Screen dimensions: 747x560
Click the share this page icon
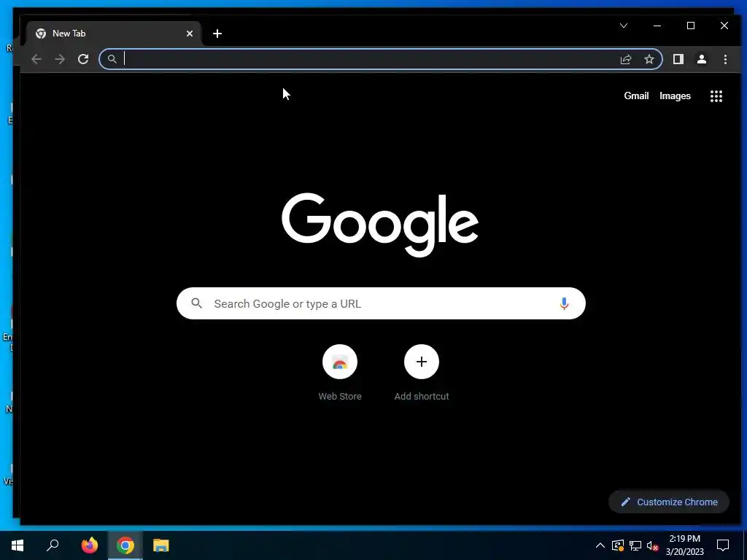tap(625, 59)
